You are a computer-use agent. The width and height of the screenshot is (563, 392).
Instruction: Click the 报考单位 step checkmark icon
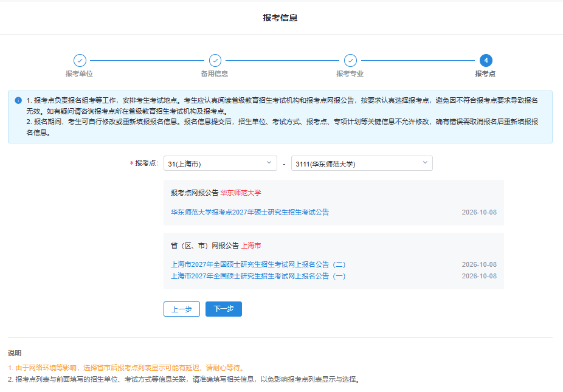[x=80, y=60]
